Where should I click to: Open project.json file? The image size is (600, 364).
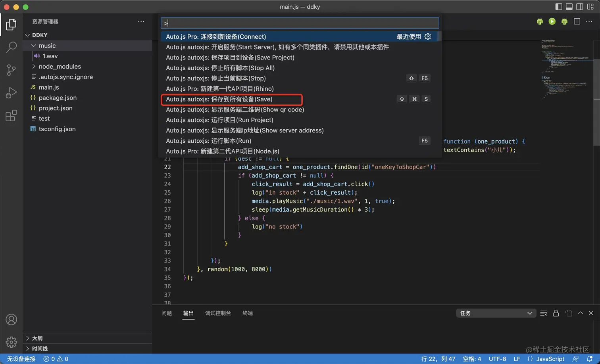point(87,108)
